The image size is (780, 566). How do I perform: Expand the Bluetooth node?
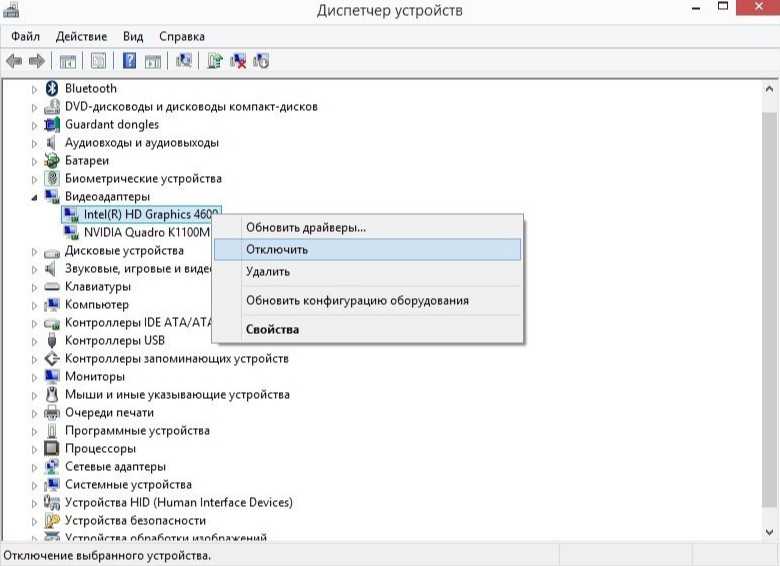coord(34,90)
